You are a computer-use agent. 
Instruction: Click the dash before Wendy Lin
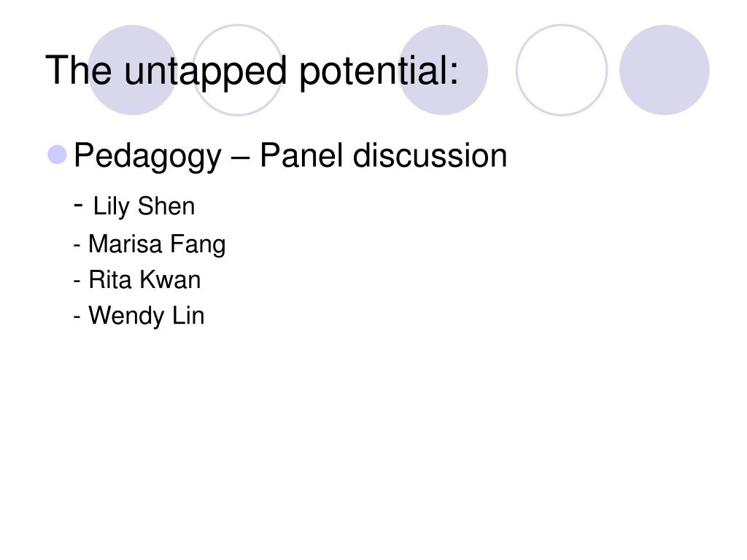77,316
